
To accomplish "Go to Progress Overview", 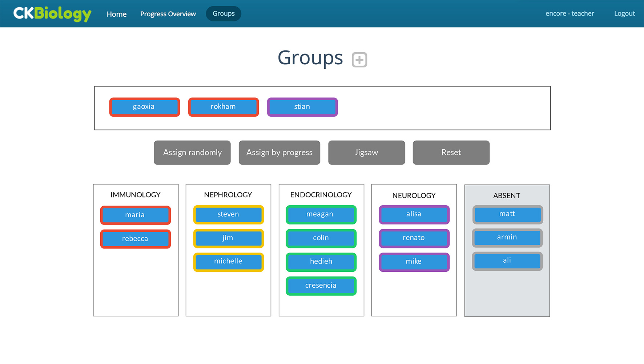I will coord(168,14).
